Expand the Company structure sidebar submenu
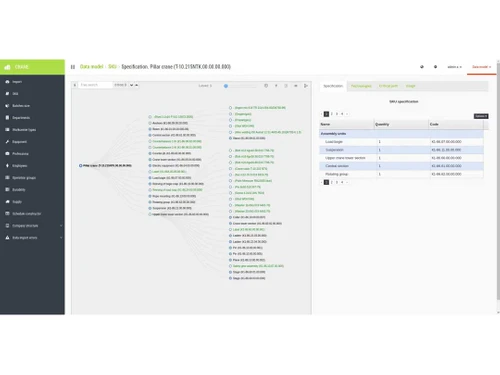The image size is (500, 375). click(61, 226)
